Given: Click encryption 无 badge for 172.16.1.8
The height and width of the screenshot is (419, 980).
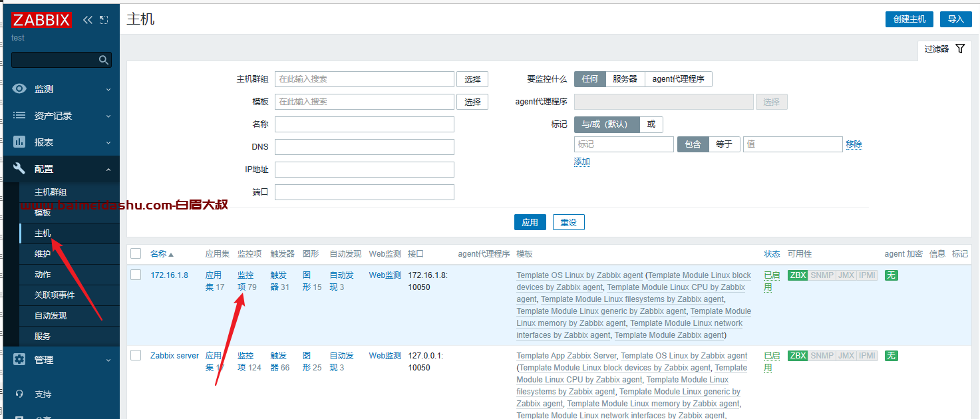Looking at the screenshot, I should pos(891,275).
